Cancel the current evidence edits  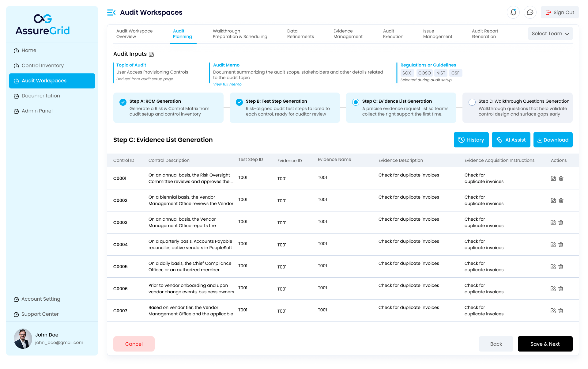pos(134,344)
